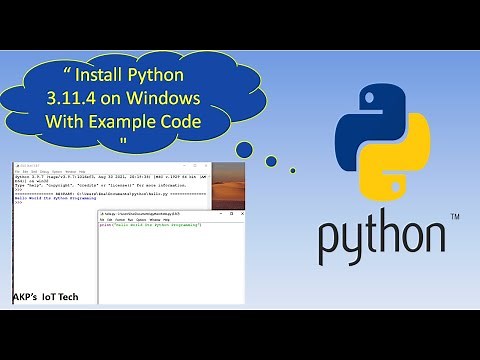Open Options menu in hello.py editor window
Viewport: 480px width, 360px height.
tap(141, 220)
